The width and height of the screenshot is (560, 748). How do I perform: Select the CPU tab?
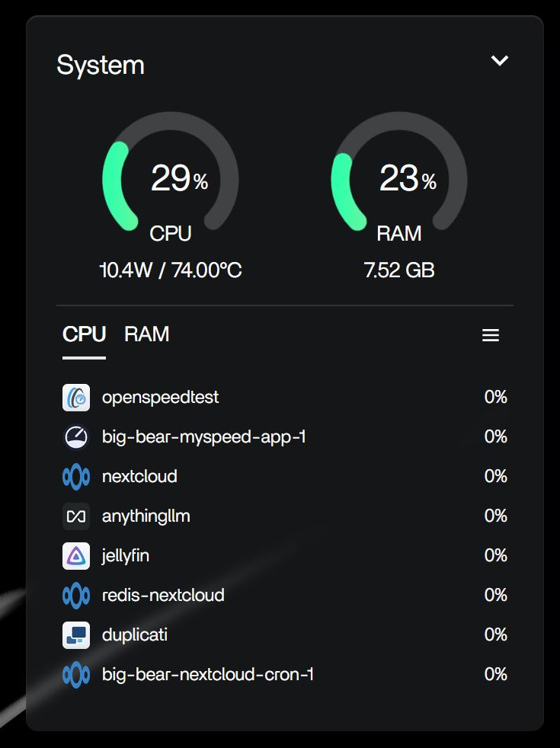click(84, 334)
